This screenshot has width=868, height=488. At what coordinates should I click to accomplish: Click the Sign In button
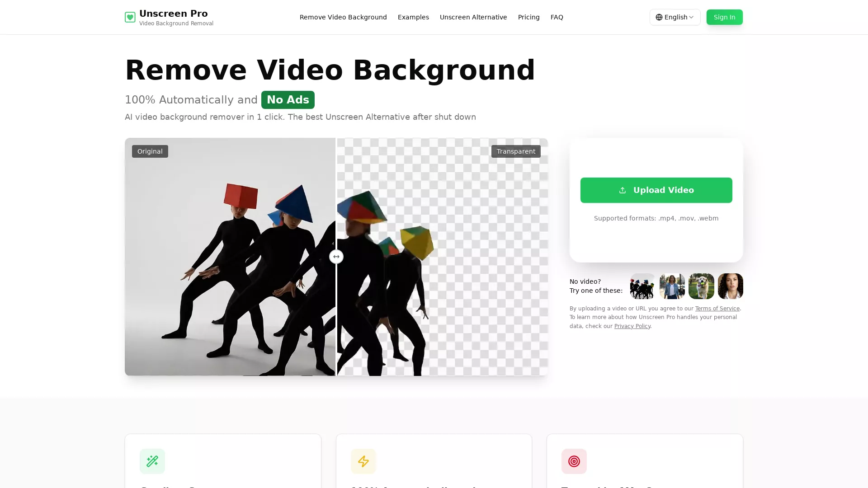tap(724, 17)
